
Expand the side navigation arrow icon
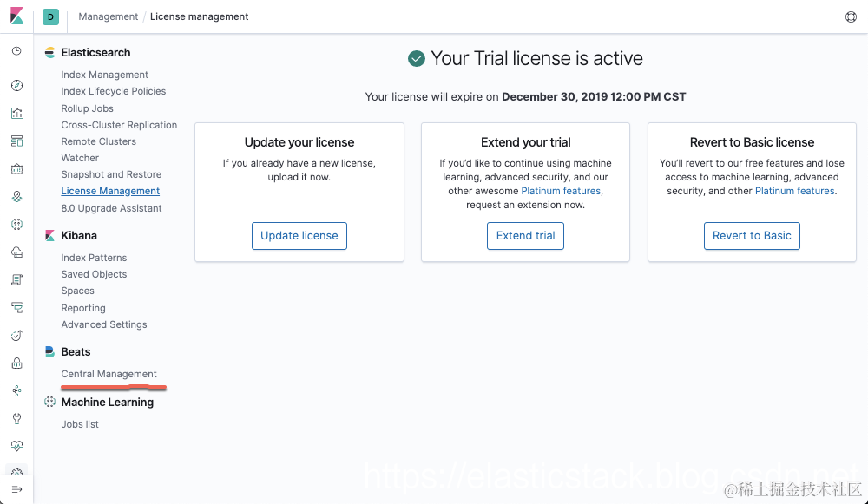[17, 489]
